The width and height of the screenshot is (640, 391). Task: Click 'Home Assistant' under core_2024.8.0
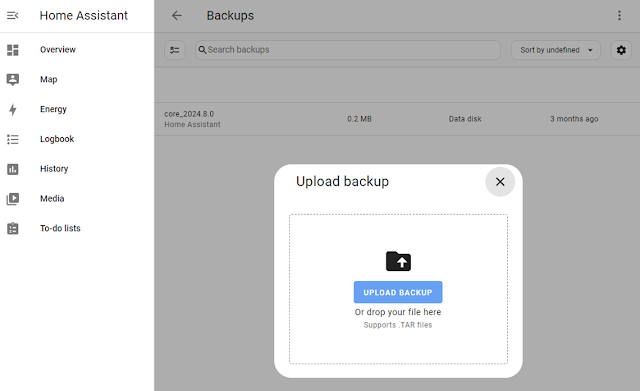[x=192, y=124]
